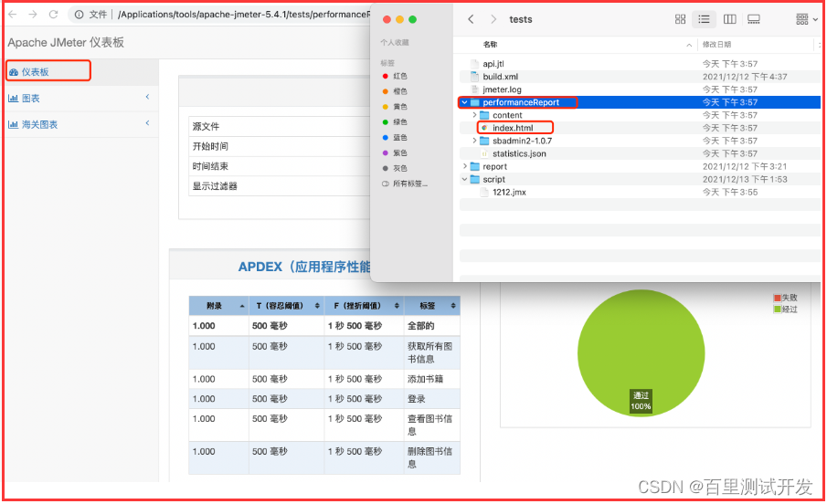
Task: Click the browser address bar path
Action: pos(244,15)
